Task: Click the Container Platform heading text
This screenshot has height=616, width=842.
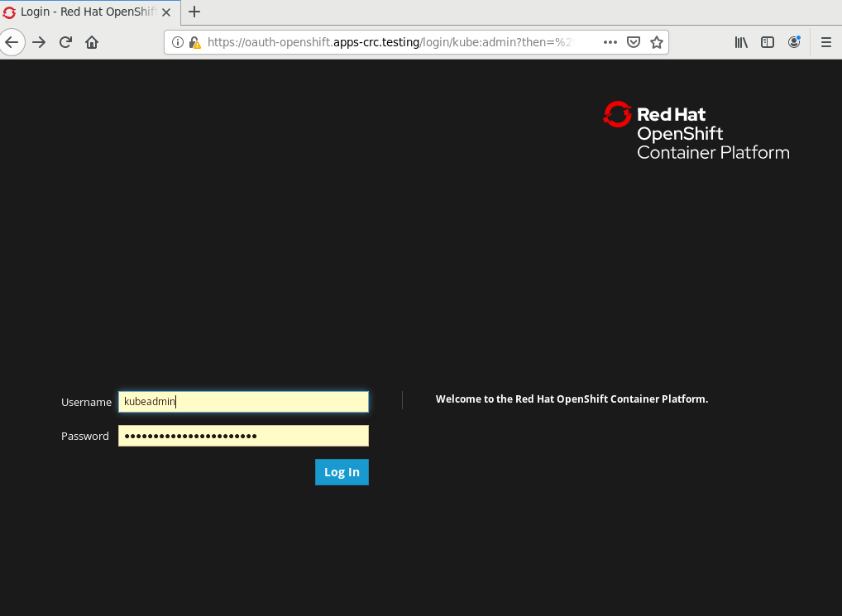Action: pos(713,153)
